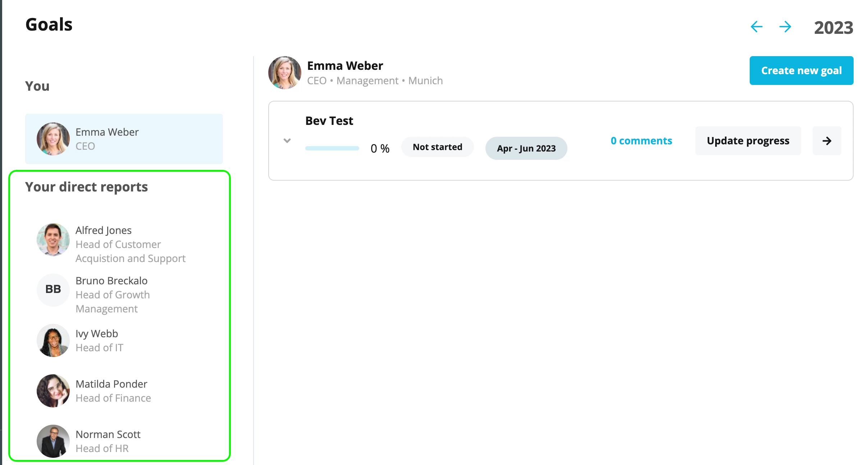This screenshot has width=868, height=465.
Task: Click Alfred Jones's avatar
Action: (53, 240)
